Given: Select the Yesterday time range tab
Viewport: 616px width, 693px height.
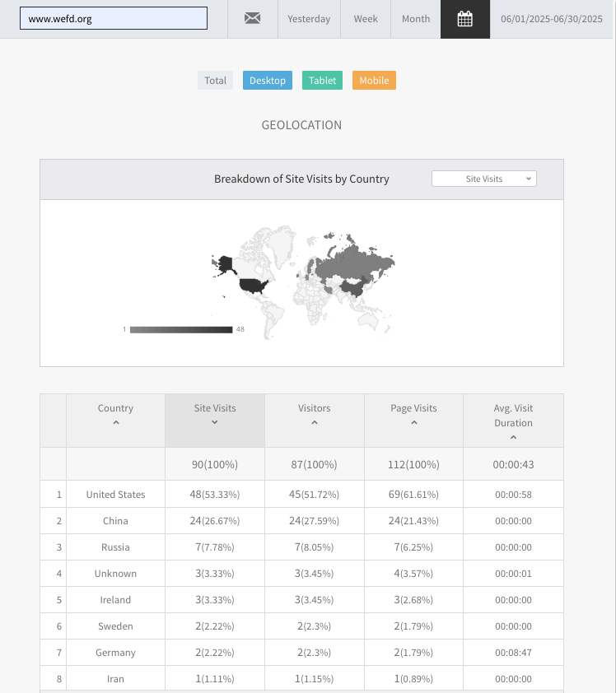Looking at the screenshot, I should [309, 19].
